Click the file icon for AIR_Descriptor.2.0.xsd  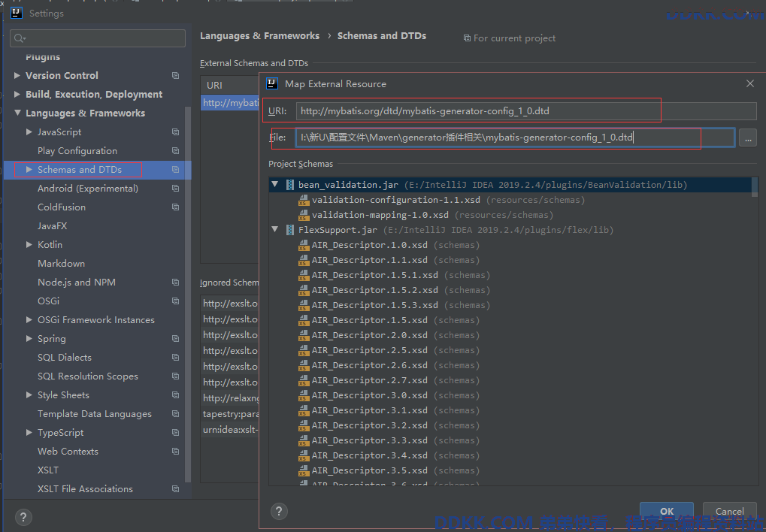tap(304, 335)
